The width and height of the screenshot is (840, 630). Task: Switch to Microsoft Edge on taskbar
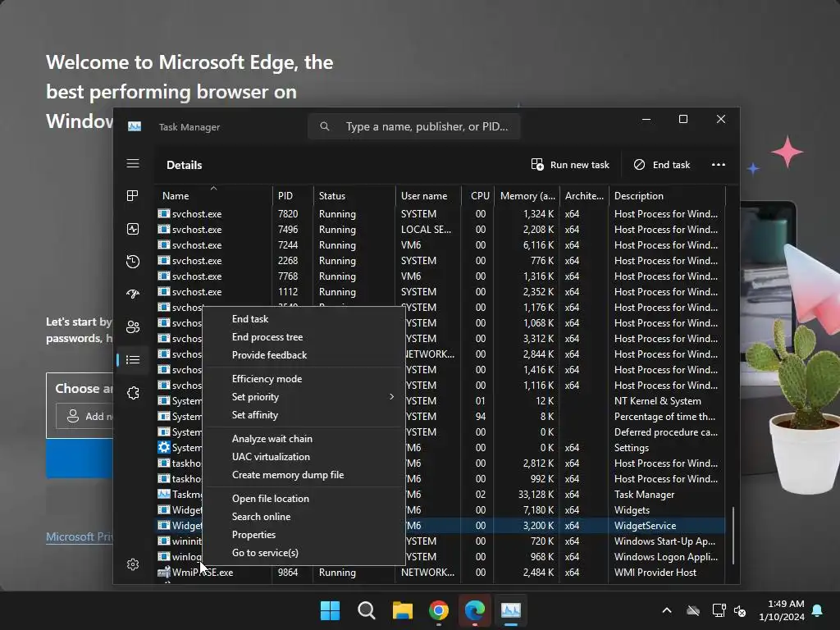tap(475, 610)
